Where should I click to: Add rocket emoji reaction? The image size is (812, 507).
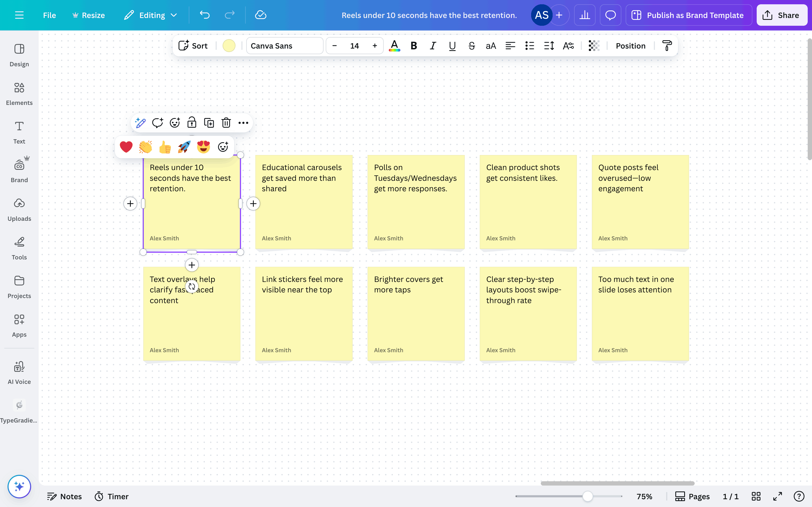click(x=184, y=147)
